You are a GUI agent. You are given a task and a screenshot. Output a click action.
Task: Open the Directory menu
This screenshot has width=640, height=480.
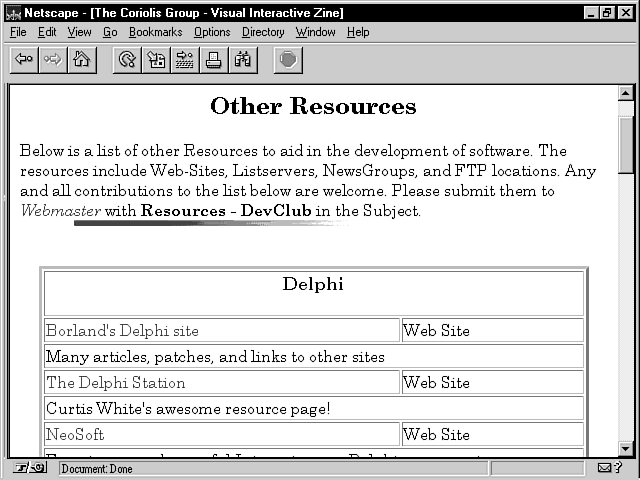pyautogui.click(x=263, y=32)
